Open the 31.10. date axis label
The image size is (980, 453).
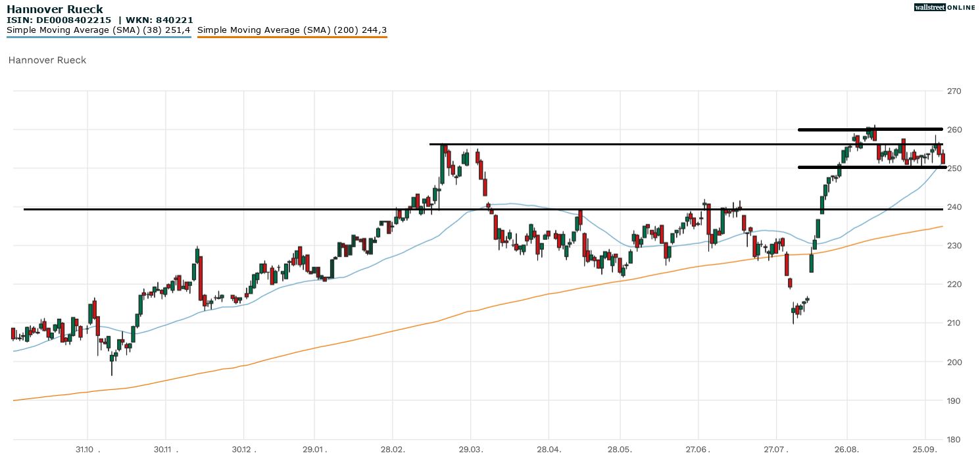coord(86,450)
